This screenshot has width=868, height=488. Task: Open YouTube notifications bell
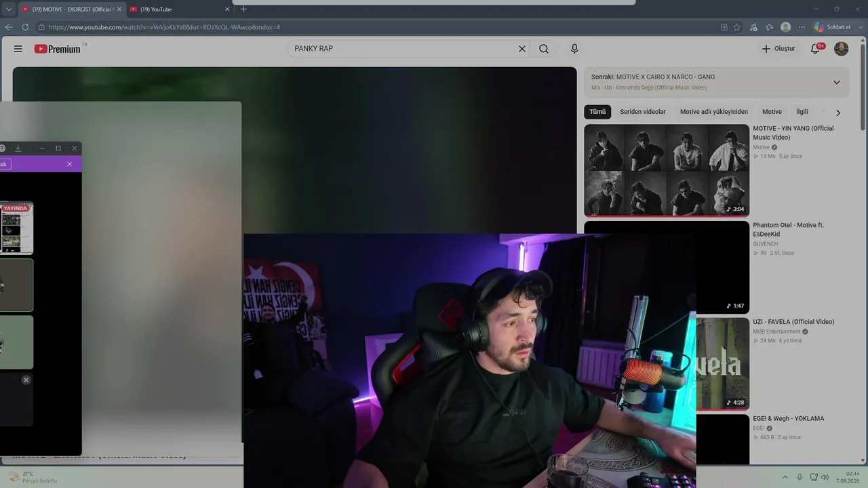816,49
